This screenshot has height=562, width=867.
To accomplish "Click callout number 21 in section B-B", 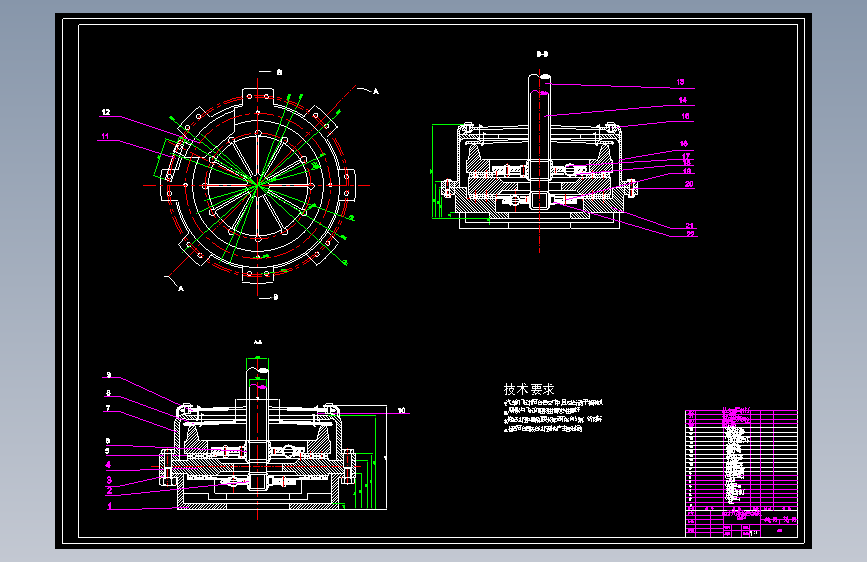I will 690,226.
